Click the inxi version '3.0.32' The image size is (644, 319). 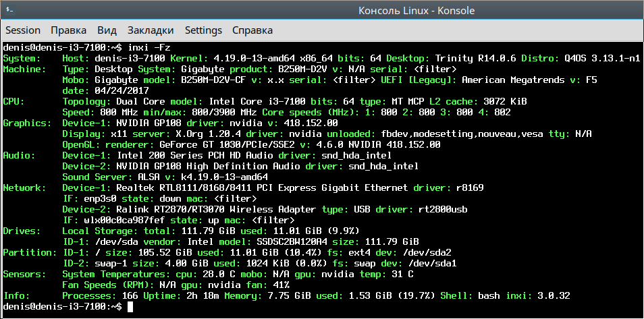tap(554, 295)
